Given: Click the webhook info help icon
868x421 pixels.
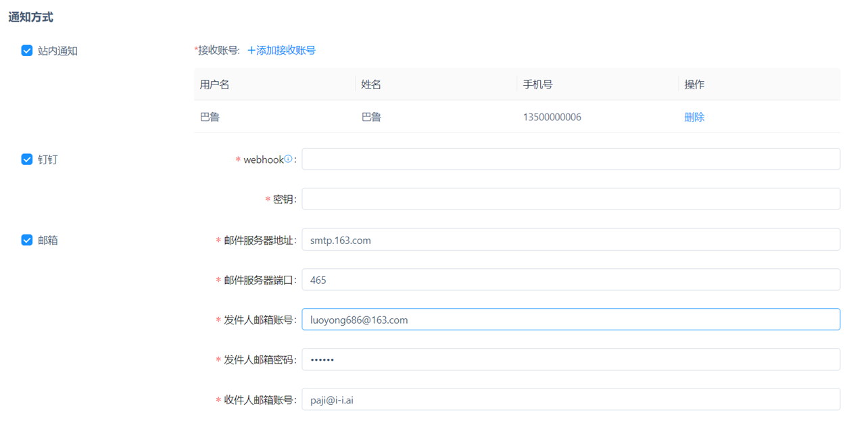Looking at the screenshot, I should pos(288,159).
